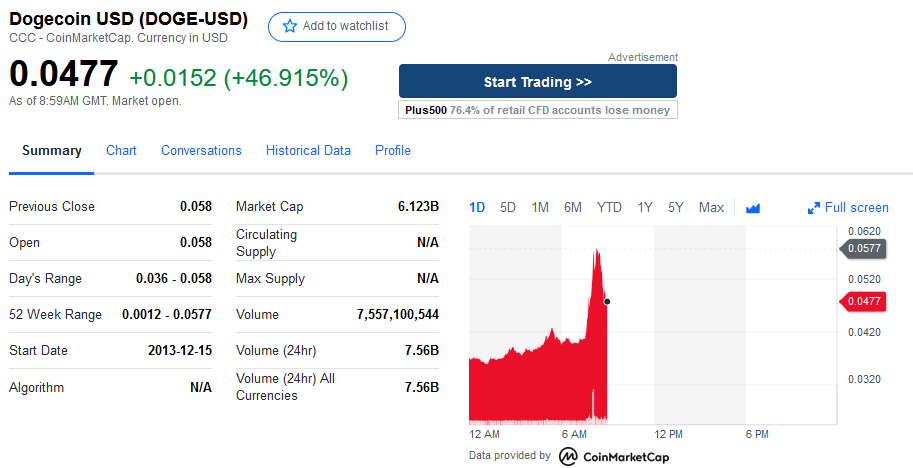The width and height of the screenshot is (913, 468).
Task: Click the Open row label
Action: coord(24,243)
